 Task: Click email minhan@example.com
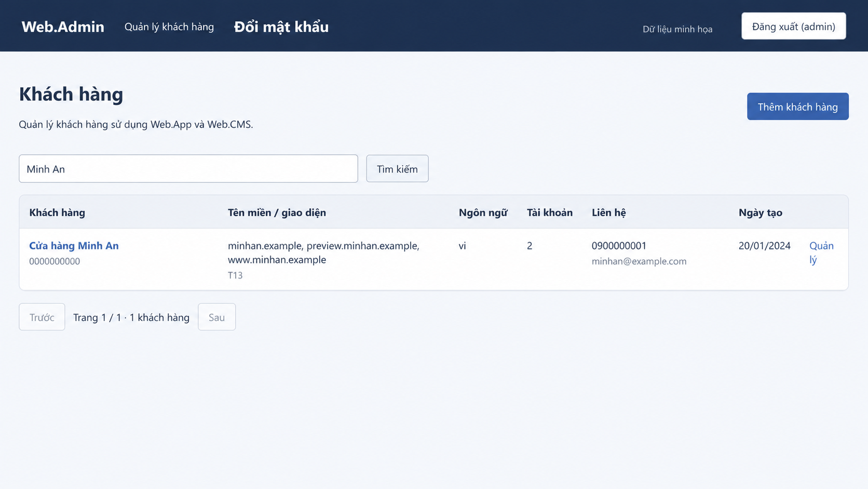coord(639,261)
